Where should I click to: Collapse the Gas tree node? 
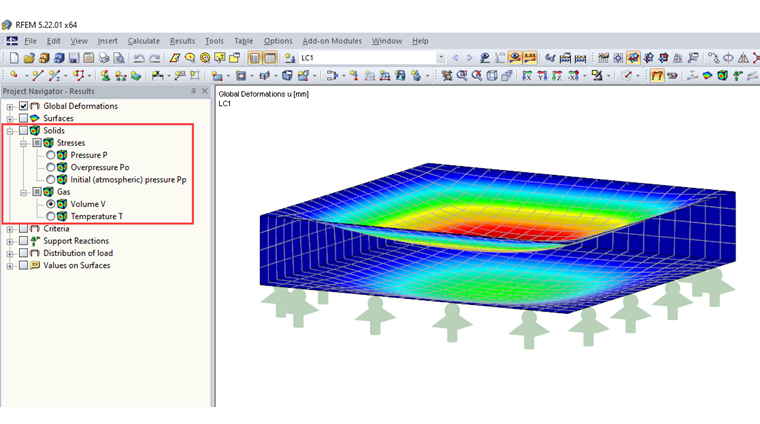pyautogui.click(x=23, y=192)
